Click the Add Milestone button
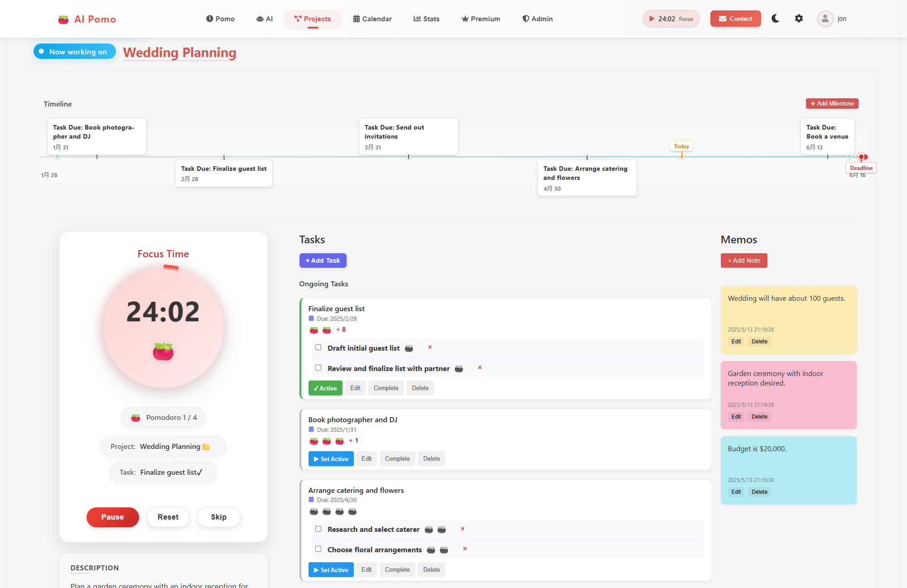This screenshot has width=907, height=588. coord(832,104)
